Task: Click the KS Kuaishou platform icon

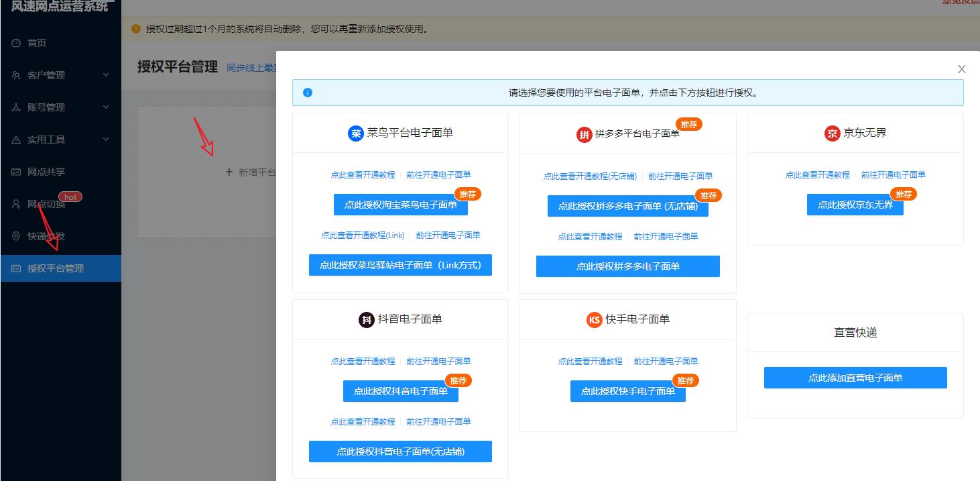Action: click(x=594, y=320)
